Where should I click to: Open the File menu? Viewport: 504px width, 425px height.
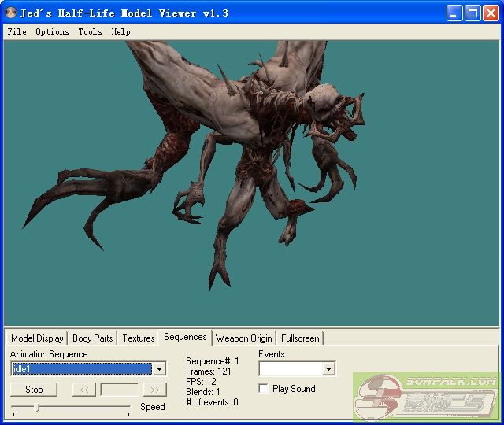pos(17,31)
